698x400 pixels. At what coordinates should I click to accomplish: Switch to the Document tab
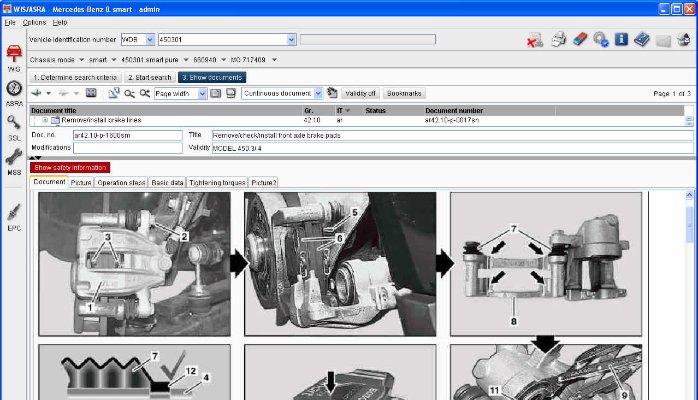49,182
